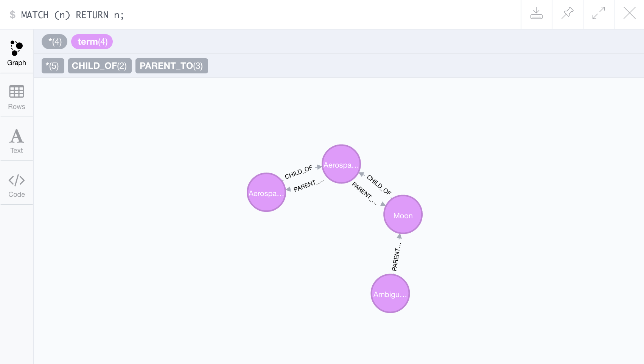Select the Ambigu… node
Screen dimensions: 644x364
coord(390,294)
